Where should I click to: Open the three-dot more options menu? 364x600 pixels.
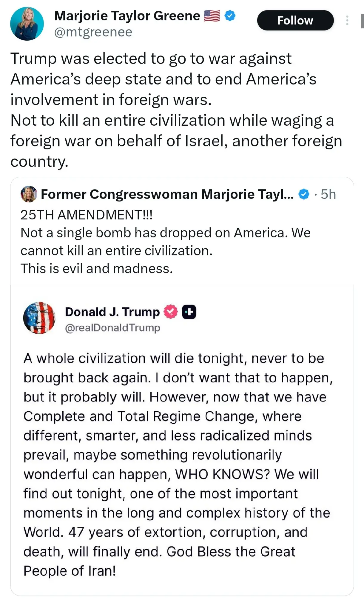(x=347, y=20)
